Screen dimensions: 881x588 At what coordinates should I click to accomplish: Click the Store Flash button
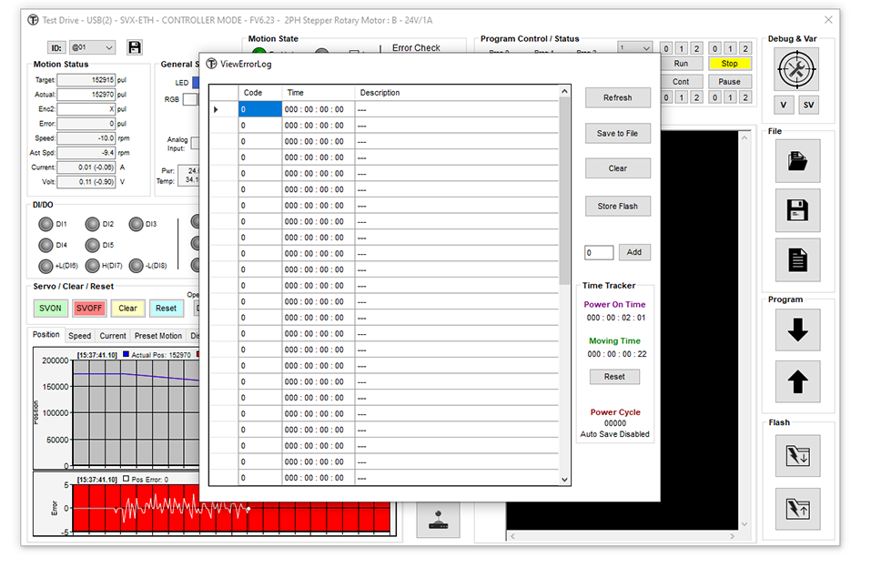click(x=617, y=207)
